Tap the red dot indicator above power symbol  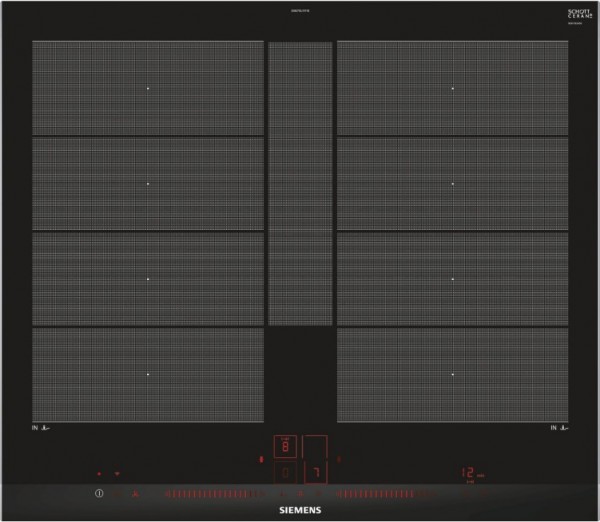[99, 474]
